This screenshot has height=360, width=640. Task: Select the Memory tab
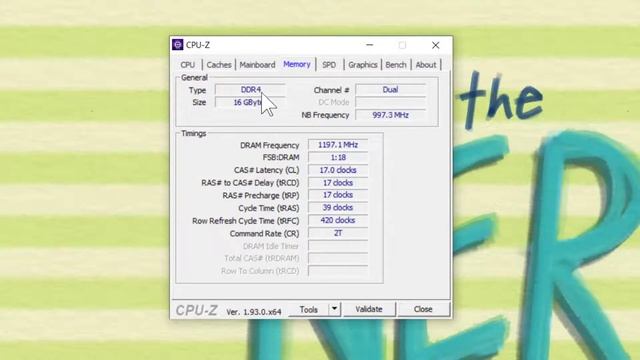click(x=297, y=64)
